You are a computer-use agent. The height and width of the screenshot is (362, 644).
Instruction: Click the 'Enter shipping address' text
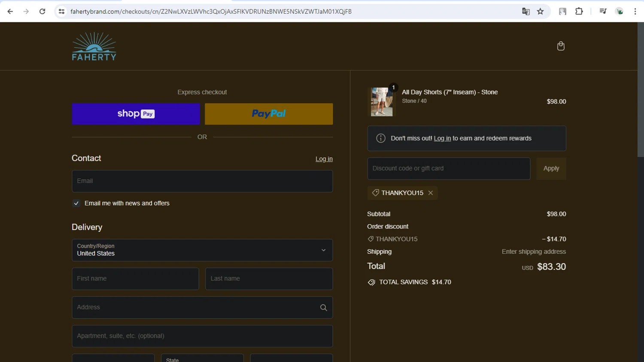tap(534, 252)
